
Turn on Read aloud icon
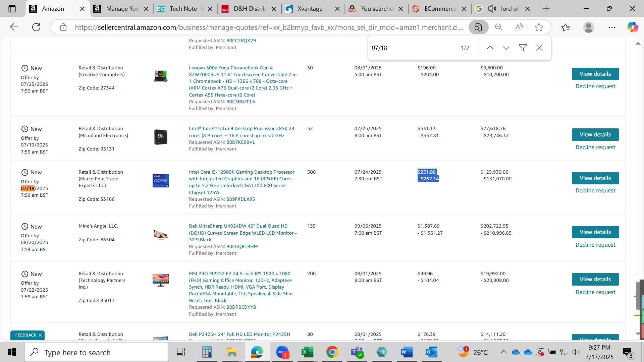[x=519, y=27]
